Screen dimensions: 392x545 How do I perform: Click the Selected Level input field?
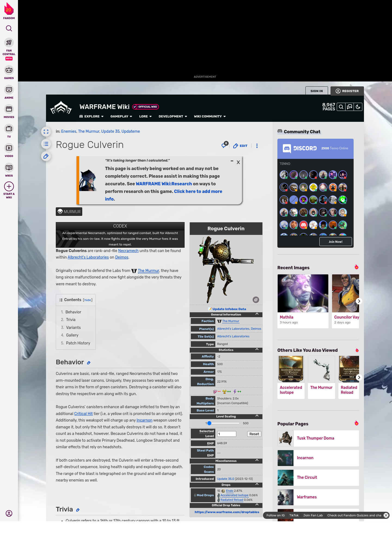pyautogui.click(x=226, y=434)
